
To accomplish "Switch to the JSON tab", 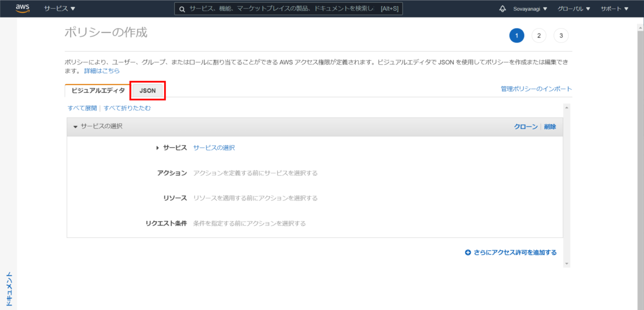I will (147, 90).
